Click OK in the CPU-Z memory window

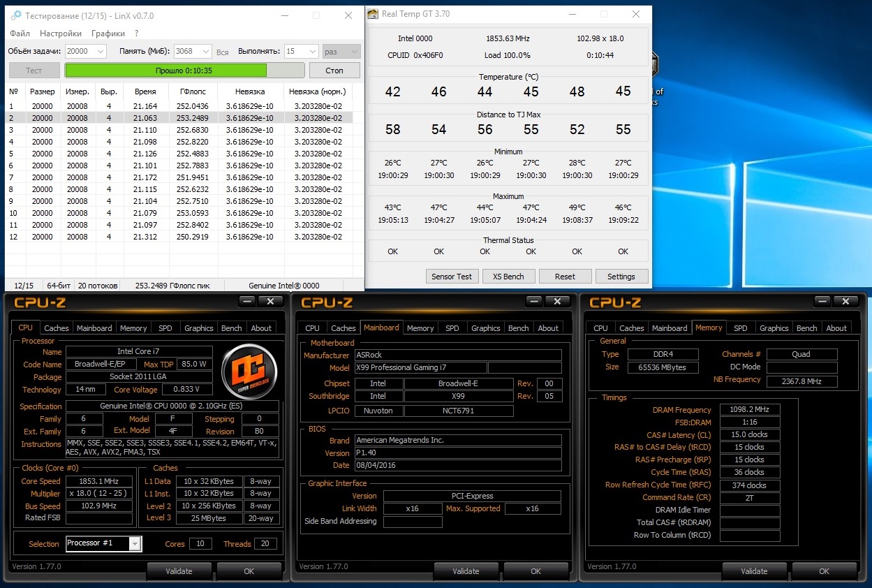[825, 571]
